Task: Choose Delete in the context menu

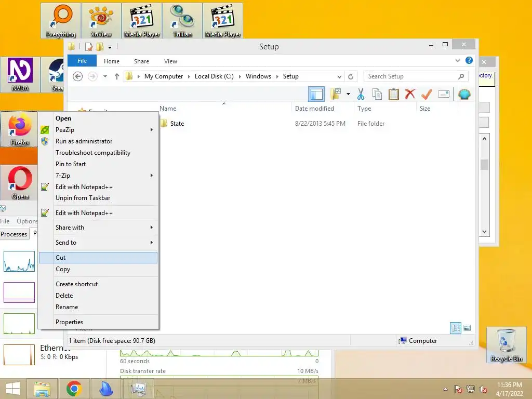Action: point(98,296)
